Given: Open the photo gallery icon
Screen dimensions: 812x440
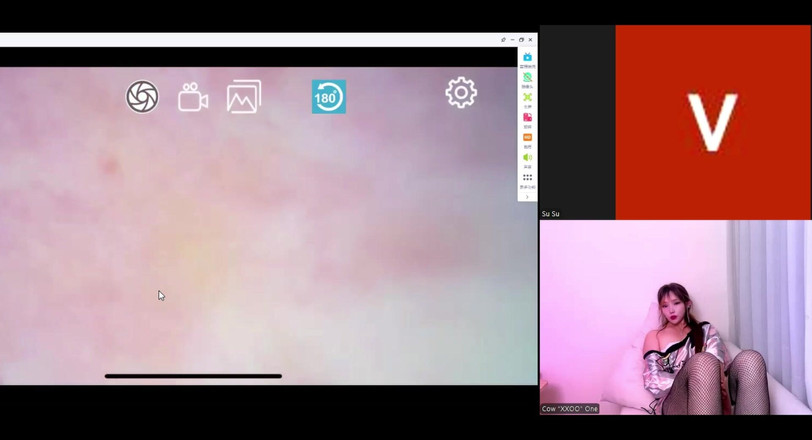Looking at the screenshot, I should click(243, 97).
